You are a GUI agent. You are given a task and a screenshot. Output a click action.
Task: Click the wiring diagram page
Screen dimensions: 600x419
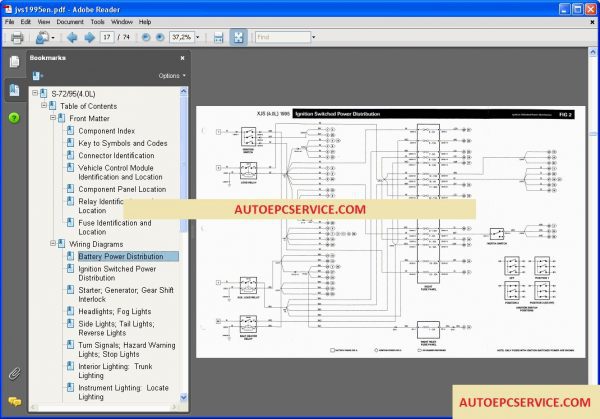coord(391,232)
